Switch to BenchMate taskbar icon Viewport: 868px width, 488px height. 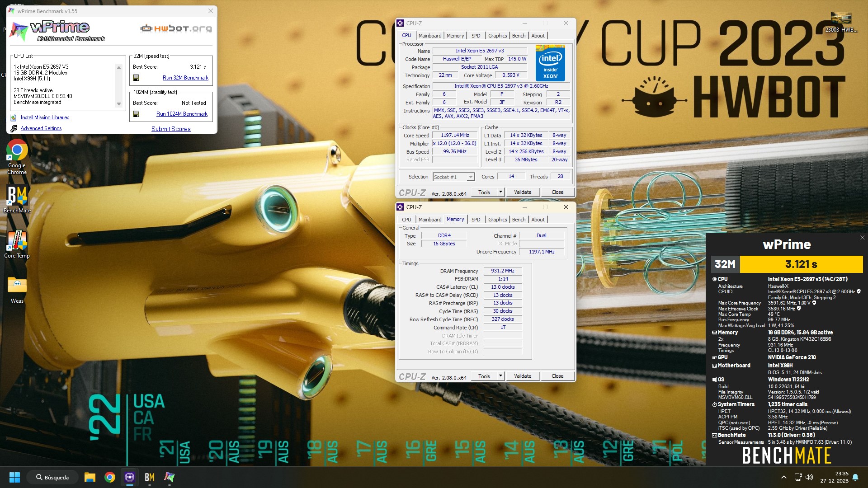pos(150,477)
